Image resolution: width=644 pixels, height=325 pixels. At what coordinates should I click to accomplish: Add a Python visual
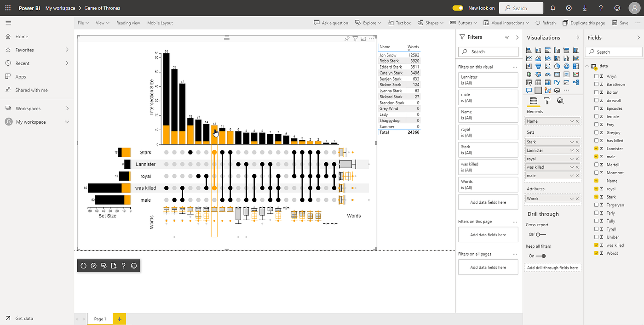(x=557, y=82)
